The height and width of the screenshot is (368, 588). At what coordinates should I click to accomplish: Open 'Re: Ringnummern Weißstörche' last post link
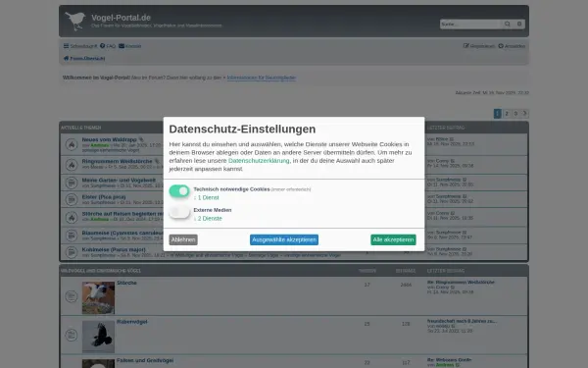[x=461, y=282]
